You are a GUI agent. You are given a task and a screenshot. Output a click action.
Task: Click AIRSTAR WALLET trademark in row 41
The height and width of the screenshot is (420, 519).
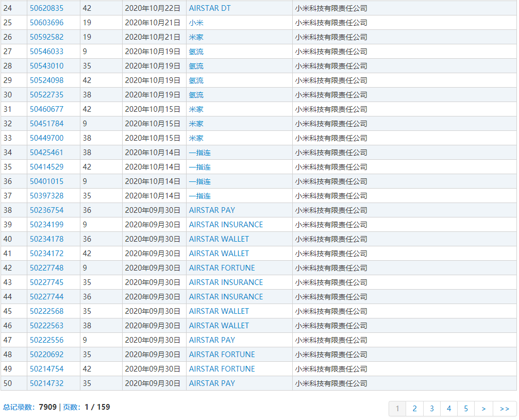pyautogui.click(x=219, y=254)
